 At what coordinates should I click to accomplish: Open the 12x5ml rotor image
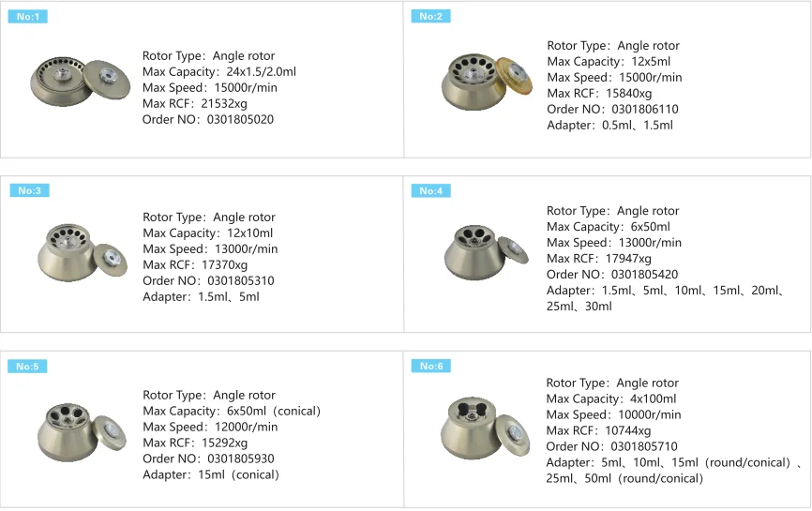(x=486, y=82)
